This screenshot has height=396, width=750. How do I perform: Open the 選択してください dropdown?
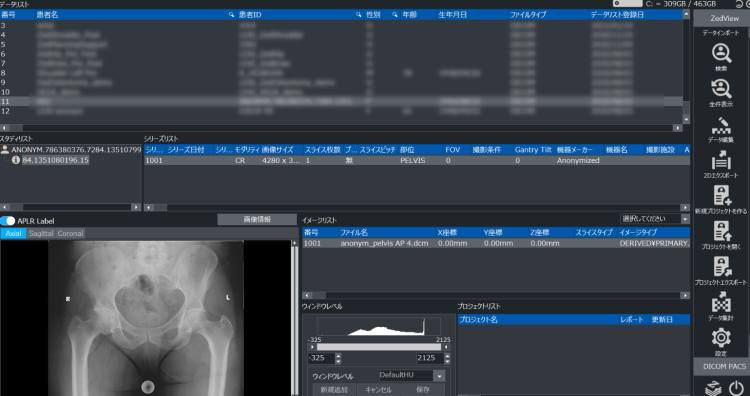pyautogui.click(x=655, y=219)
